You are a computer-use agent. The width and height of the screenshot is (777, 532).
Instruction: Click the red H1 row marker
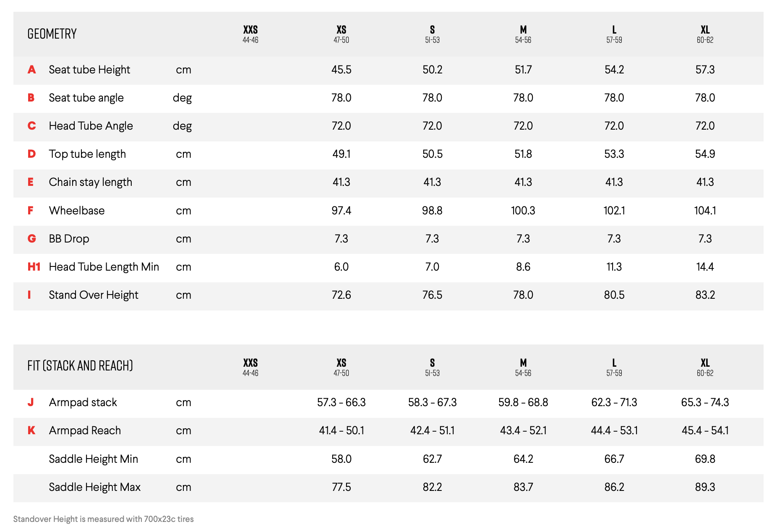tap(34, 267)
